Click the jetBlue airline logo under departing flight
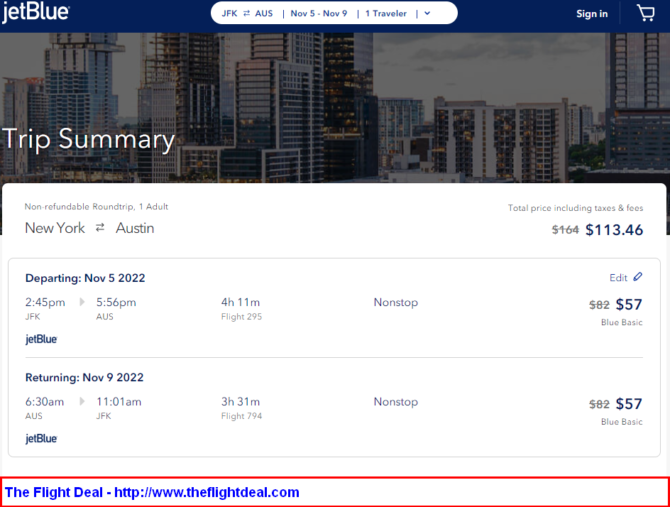 [x=41, y=339]
